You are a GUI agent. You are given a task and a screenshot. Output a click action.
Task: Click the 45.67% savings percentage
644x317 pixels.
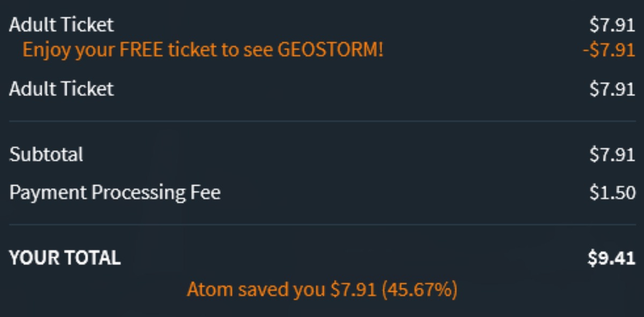(420, 290)
